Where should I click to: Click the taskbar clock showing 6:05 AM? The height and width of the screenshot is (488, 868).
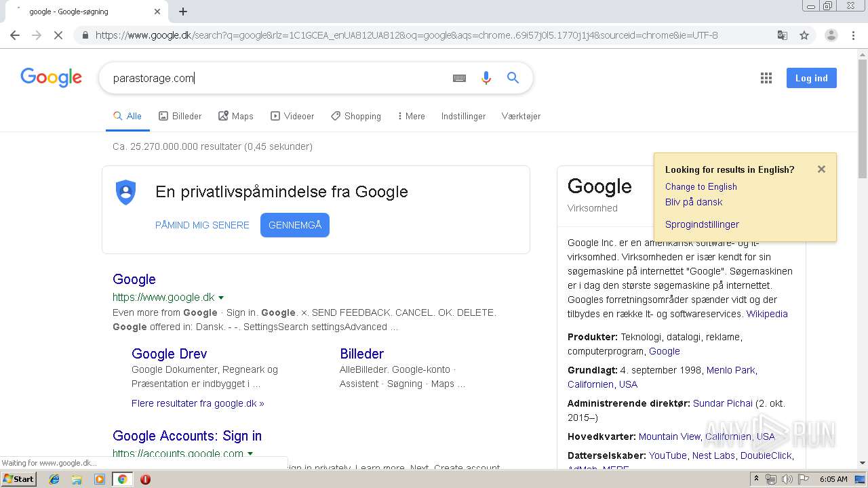click(833, 479)
